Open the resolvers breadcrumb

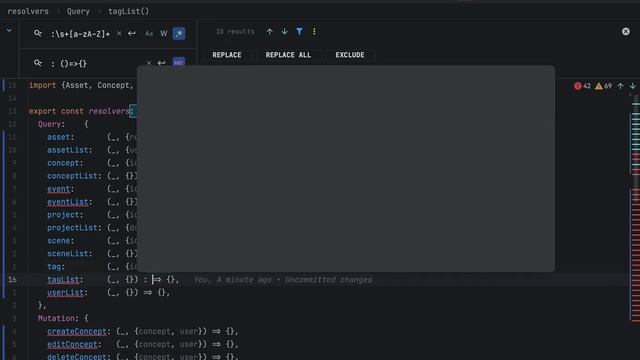[28, 11]
